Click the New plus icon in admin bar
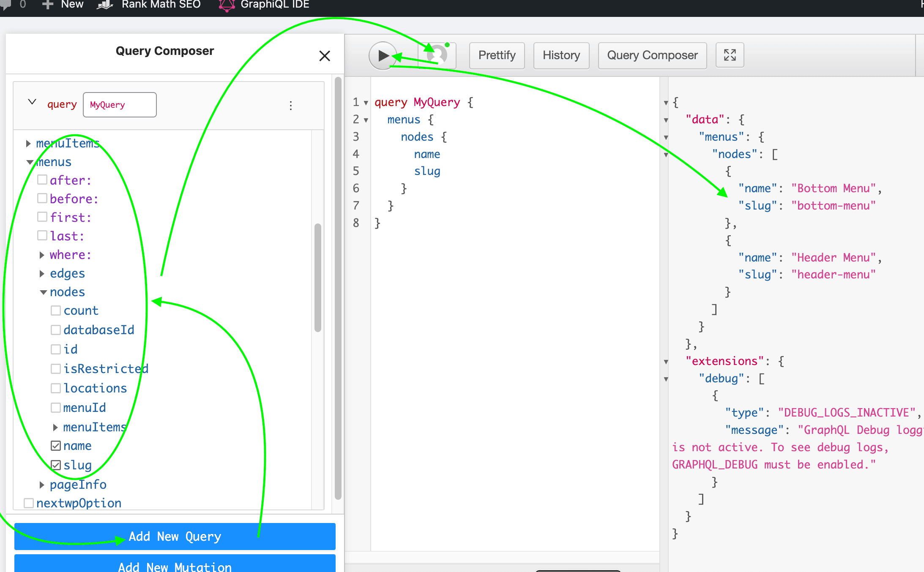This screenshot has height=572, width=924. [47, 5]
